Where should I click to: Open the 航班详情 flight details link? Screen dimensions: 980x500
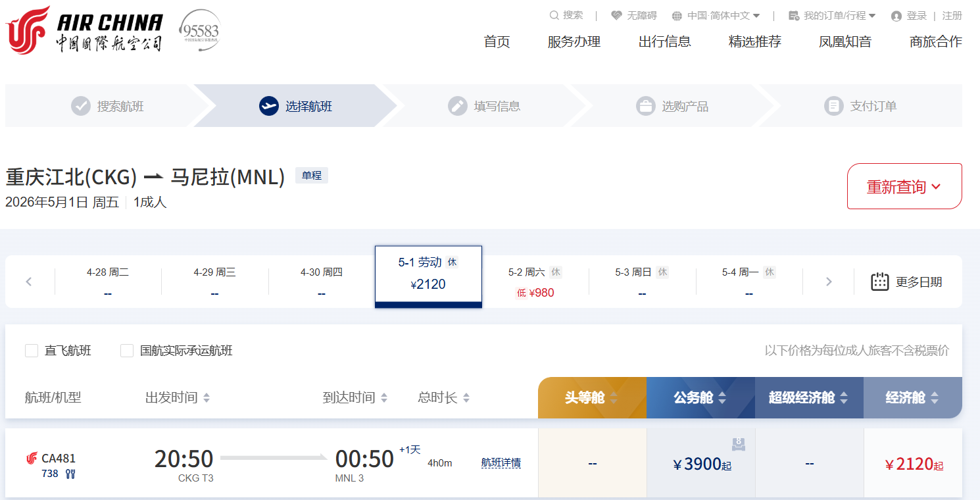point(501,463)
